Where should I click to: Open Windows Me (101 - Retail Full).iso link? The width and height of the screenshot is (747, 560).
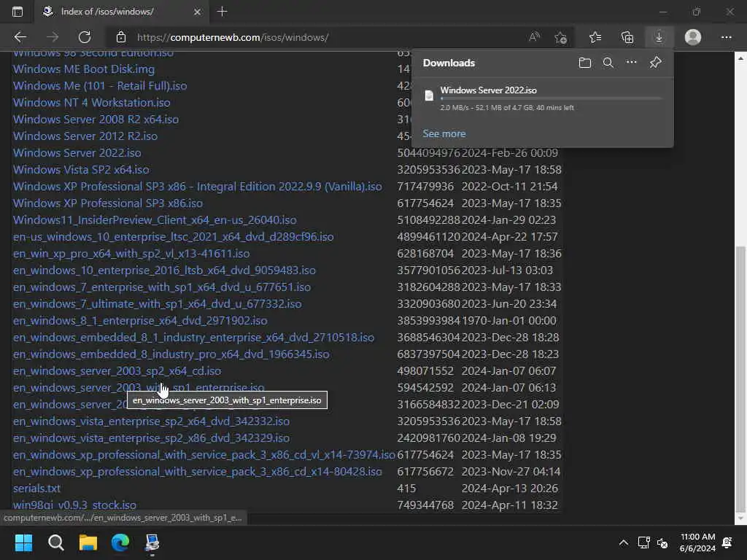coord(100,86)
